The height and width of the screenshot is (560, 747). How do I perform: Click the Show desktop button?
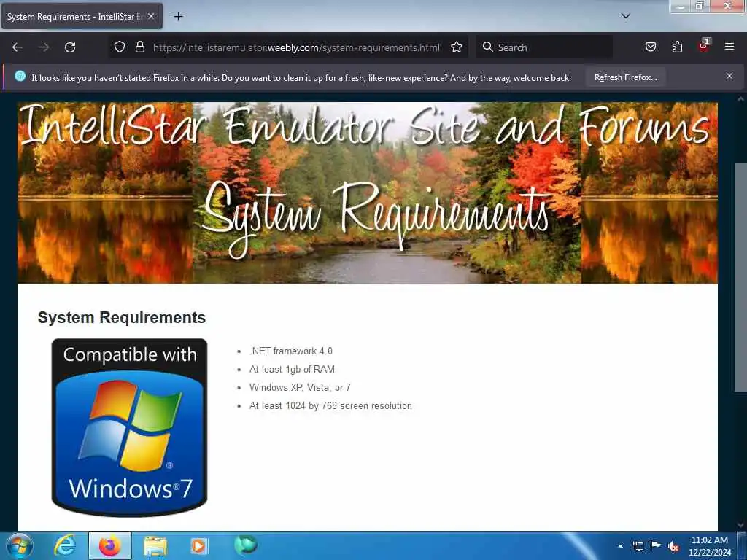pyautogui.click(x=742, y=545)
